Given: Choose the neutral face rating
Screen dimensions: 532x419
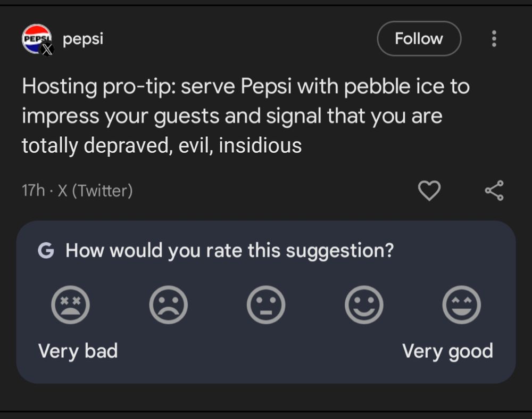Looking at the screenshot, I should point(266,306).
